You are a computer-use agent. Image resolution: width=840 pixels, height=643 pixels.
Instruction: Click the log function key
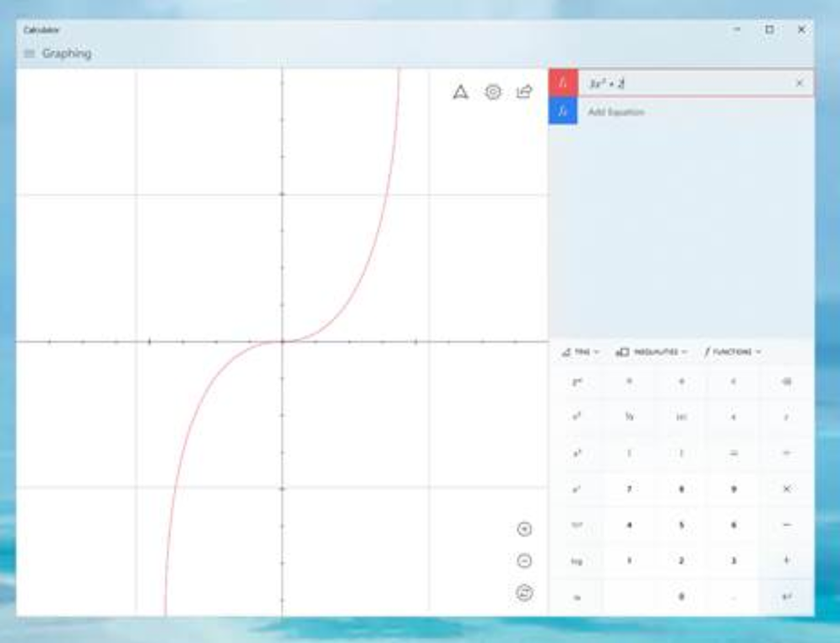[x=576, y=561]
